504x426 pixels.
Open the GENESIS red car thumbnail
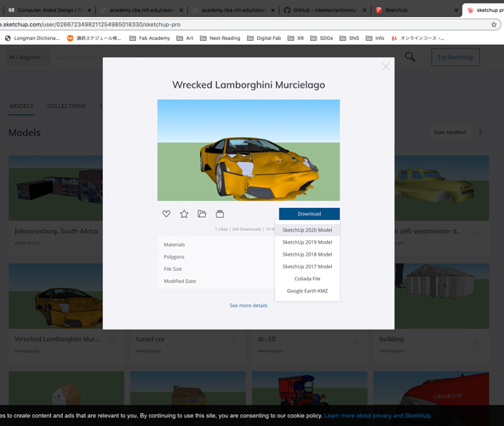tap(432, 389)
